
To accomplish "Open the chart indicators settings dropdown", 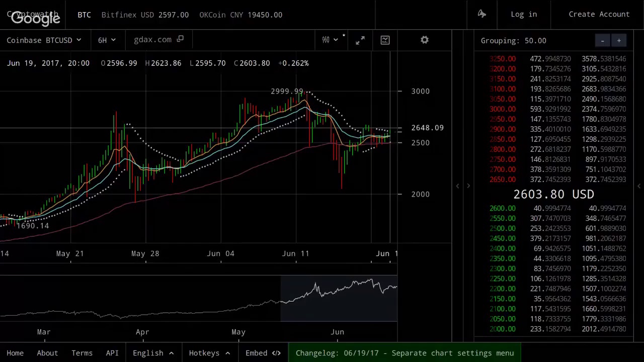I will [x=331, y=40].
